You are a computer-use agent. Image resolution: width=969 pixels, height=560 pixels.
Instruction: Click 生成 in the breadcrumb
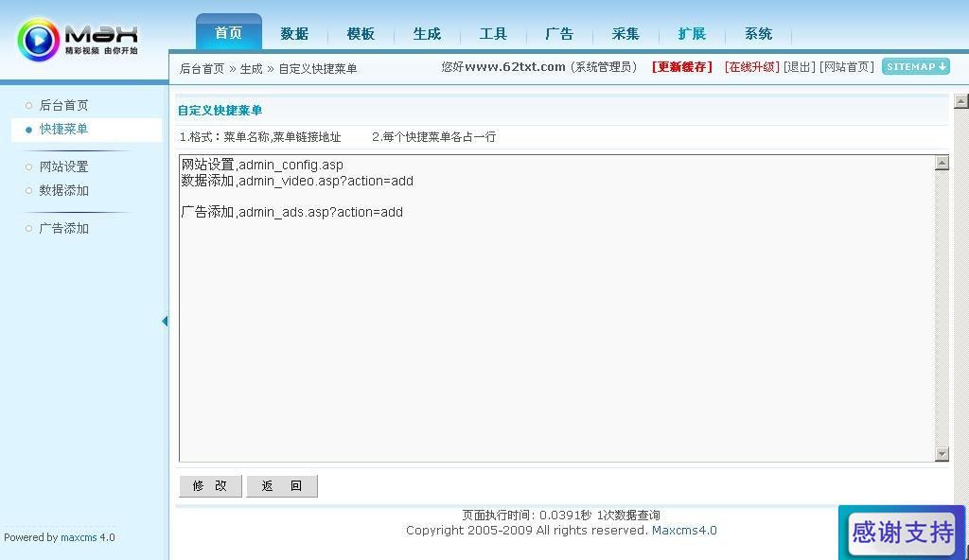pos(252,69)
